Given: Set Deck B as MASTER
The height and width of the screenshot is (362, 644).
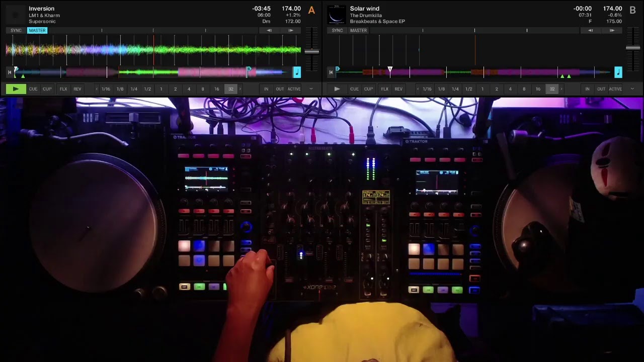Looking at the screenshot, I should (359, 31).
